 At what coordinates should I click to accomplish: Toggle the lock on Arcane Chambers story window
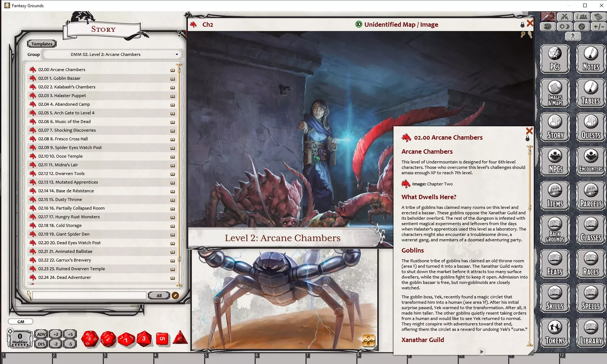(x=528, y=139)
